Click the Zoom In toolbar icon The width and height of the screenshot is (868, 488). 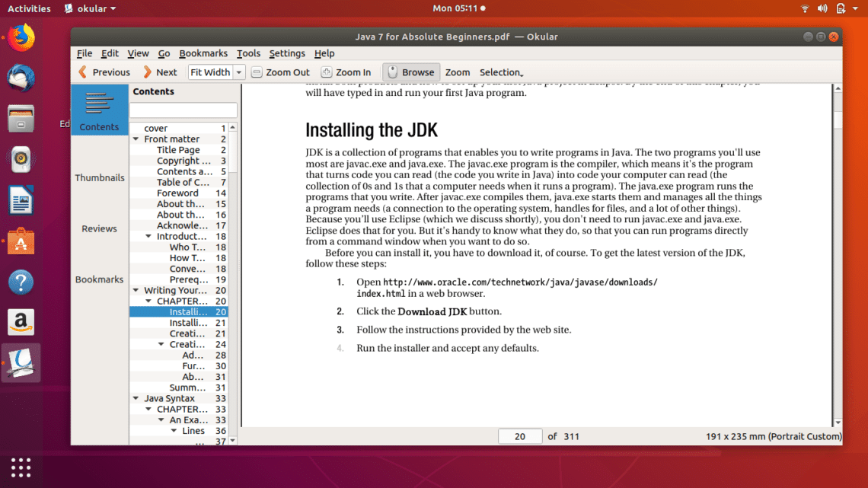(327, 72)
